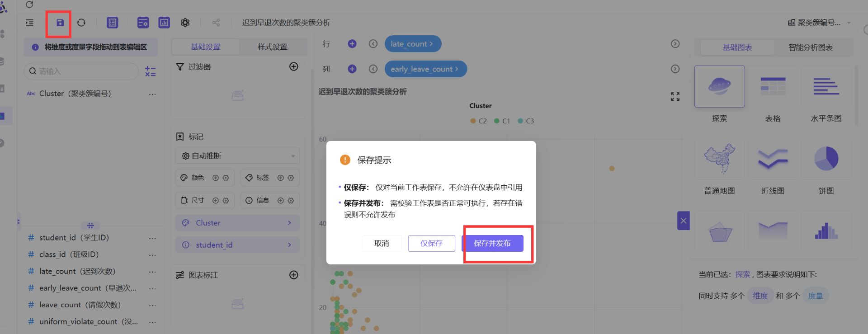
Task: Open the 聚类簇编号 dataset dropdown
Action: [819, 23]
